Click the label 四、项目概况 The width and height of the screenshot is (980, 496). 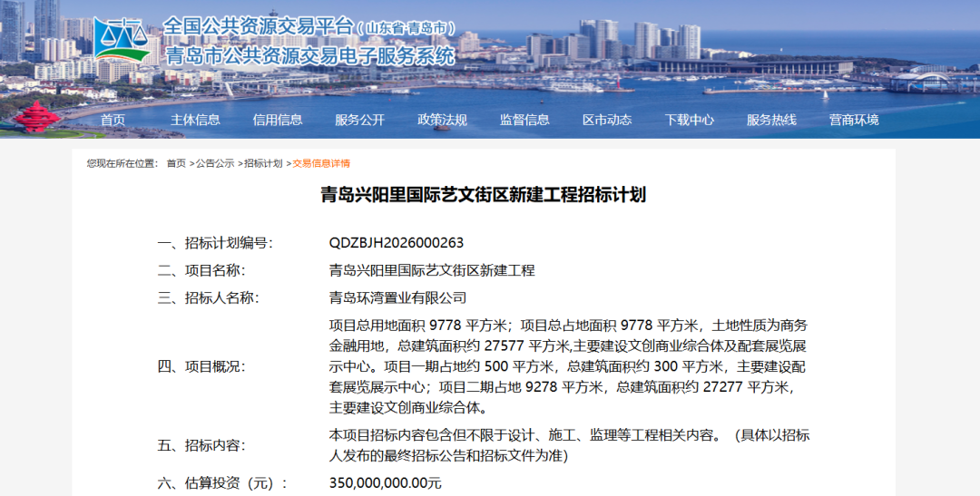tap(201, 366)
